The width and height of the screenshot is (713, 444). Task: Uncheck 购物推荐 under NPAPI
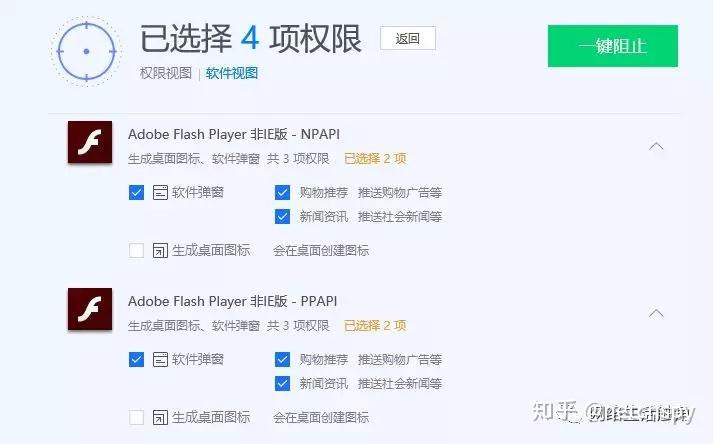282,192
